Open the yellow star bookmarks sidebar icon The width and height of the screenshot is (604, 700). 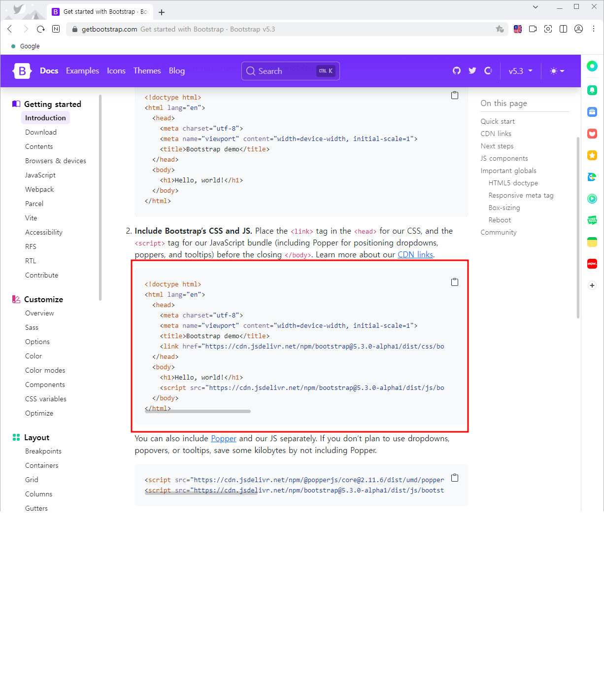pyautogui.click(x=592, y=155)
